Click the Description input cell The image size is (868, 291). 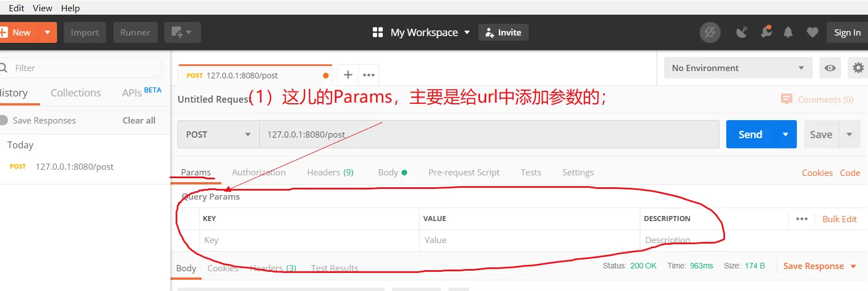[x=753, y=240]
